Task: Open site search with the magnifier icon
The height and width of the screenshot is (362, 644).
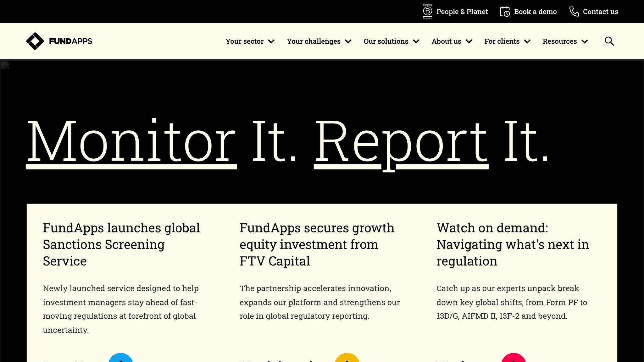Action: coord(609,41)
